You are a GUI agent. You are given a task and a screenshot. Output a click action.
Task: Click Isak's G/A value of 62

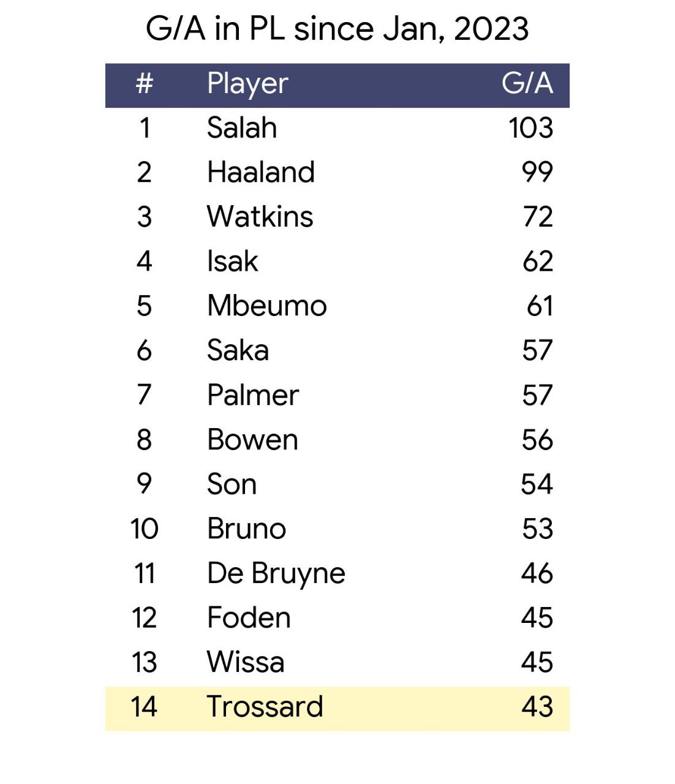point(538,262)
